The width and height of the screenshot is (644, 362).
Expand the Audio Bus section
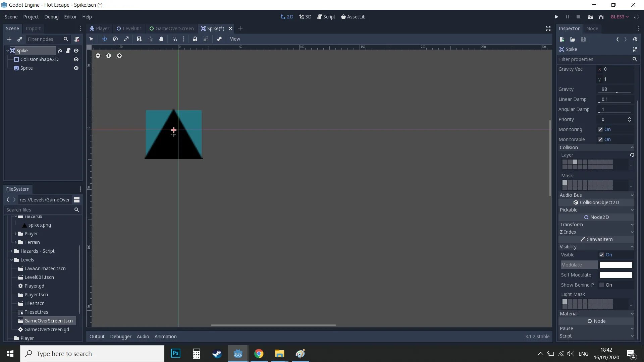point(596,195)
